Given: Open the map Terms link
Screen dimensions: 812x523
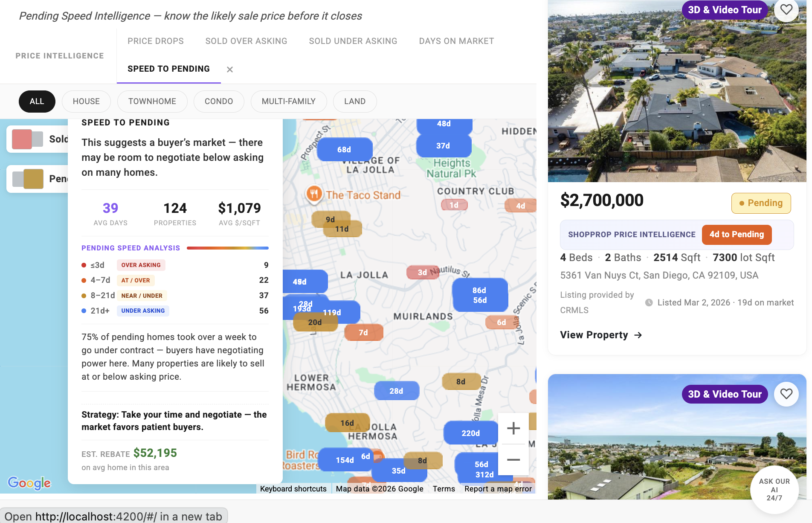Looking at the screenshot, I should (444, 489).
